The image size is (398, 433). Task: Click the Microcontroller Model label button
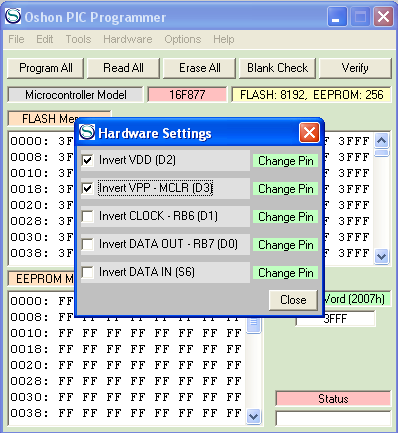pyautogui.click(x=76, y=95)
